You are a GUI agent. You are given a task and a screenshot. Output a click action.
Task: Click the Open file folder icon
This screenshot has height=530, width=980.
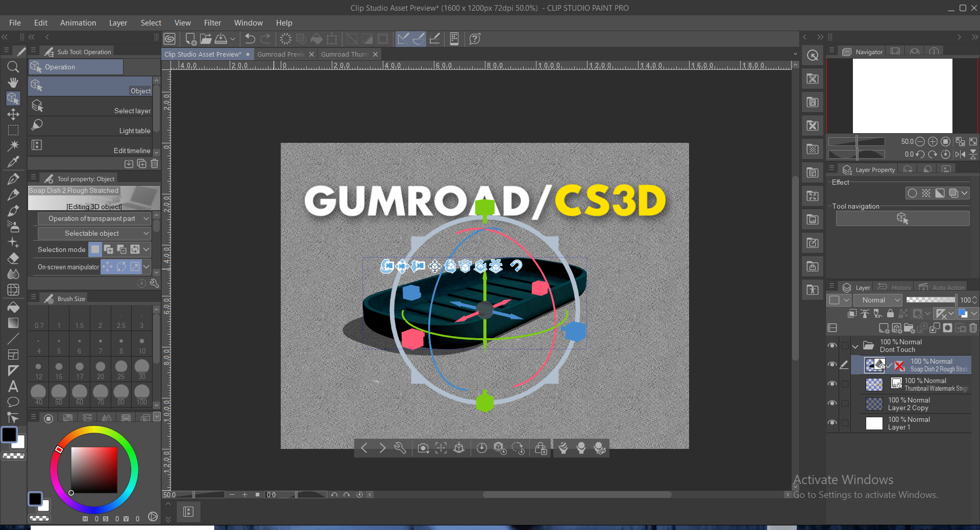(206, 39)
